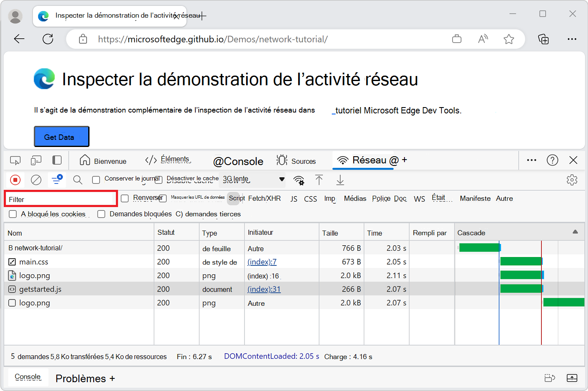
Task: Filter by Fetch/XHR type
Action: click(x=265, y=198)
